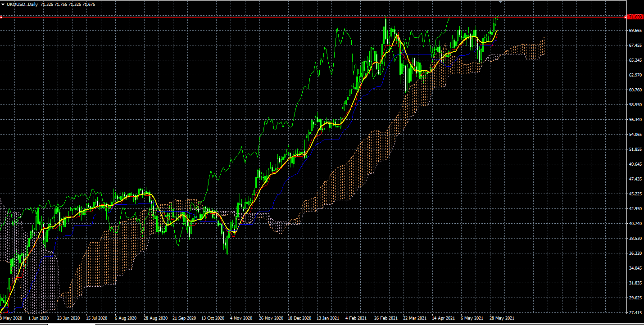Image resolution: width=644 pixels, height=325 pixels.
Task: Click the 13 Jan 2021 date label
Action: [328, 318]
